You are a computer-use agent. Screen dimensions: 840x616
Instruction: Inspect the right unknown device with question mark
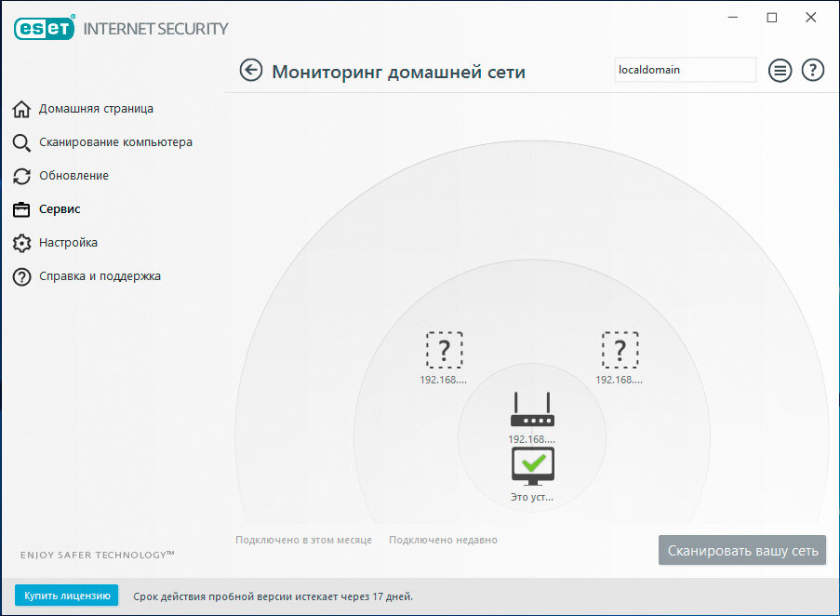pyautogui.click(x=620, y=349)
